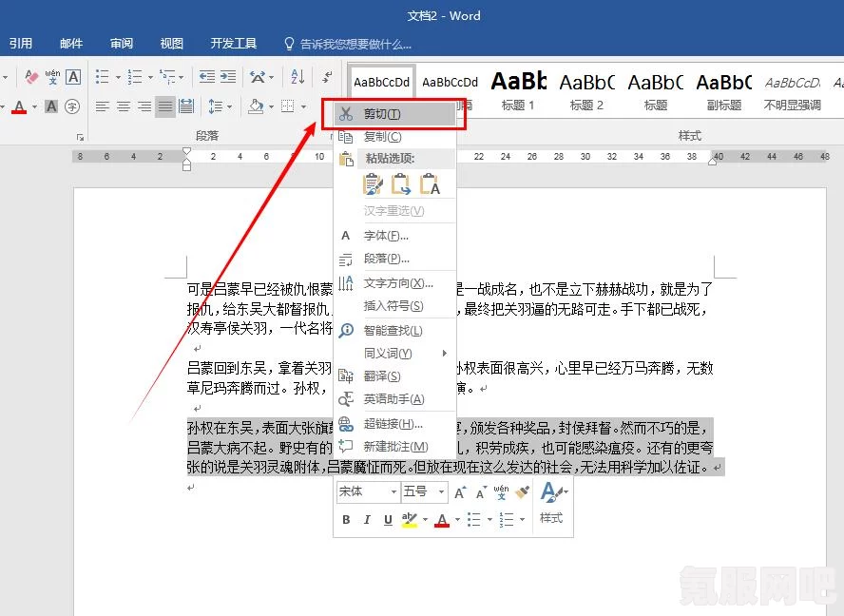Apply yellow highlight in the mini toolbar
This screenshot has width=844, height=616.
pos(409,520)
